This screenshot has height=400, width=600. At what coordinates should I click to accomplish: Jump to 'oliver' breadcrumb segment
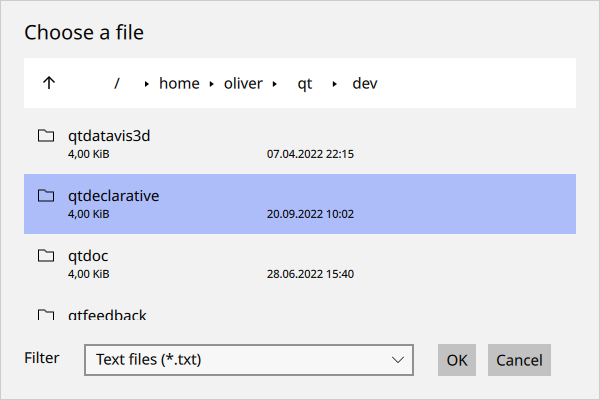pos(242,84)
